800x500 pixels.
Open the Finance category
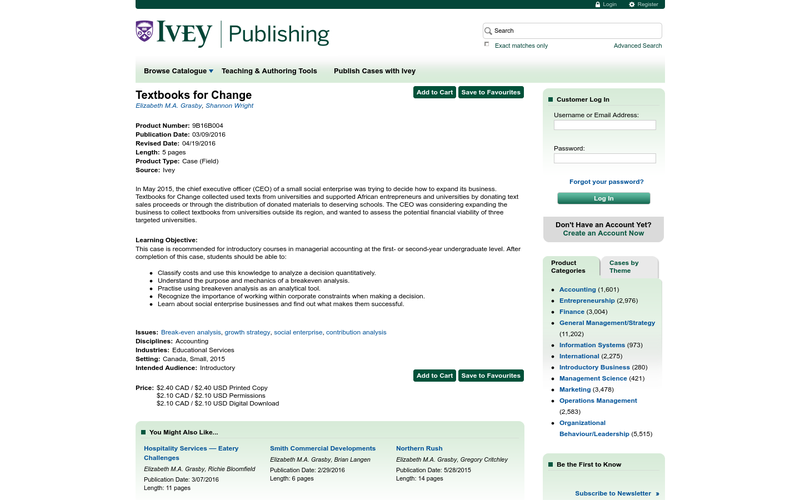pos(571,312)
